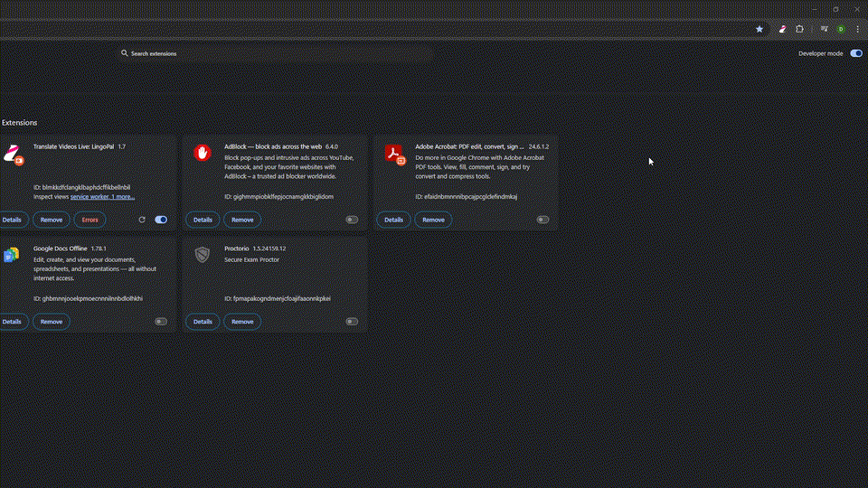Click the Developer mode label
Screen dimensions: 868x488
pyautogui.click(x=820, y=53)
